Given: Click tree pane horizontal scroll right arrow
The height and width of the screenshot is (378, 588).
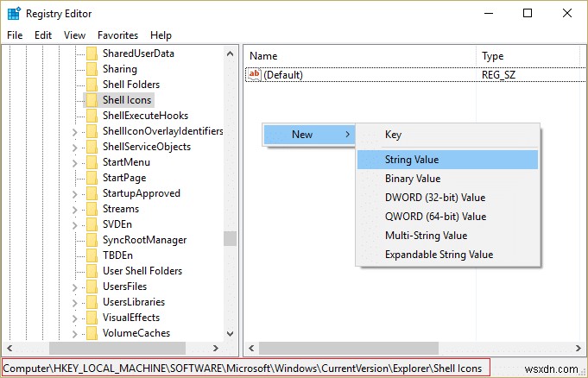Looking at the screenshot, I should pyautogui.click(x=216, y=348).
